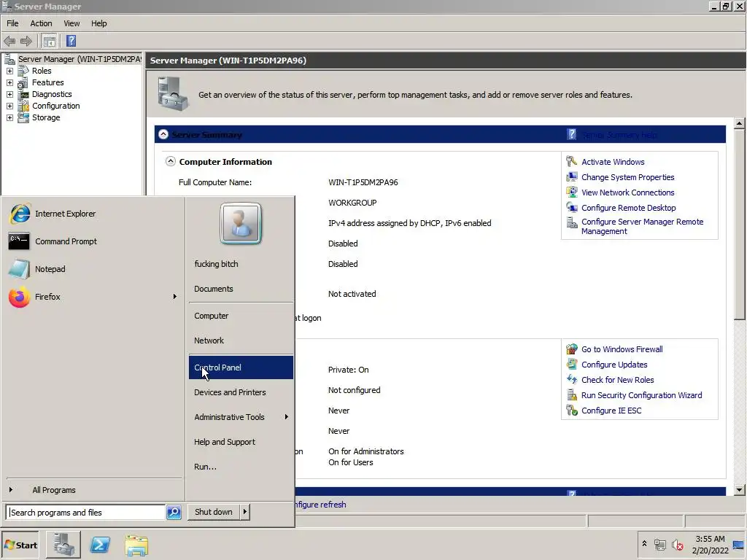Screen dimensions: 747x560
Task: Expand the Features tree node
Action: 9,82
